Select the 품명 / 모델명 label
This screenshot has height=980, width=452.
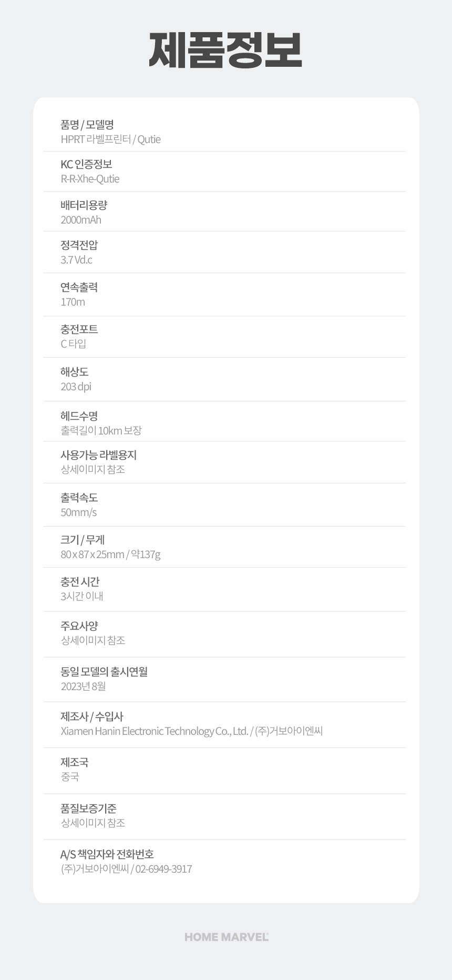coord(87,125)
